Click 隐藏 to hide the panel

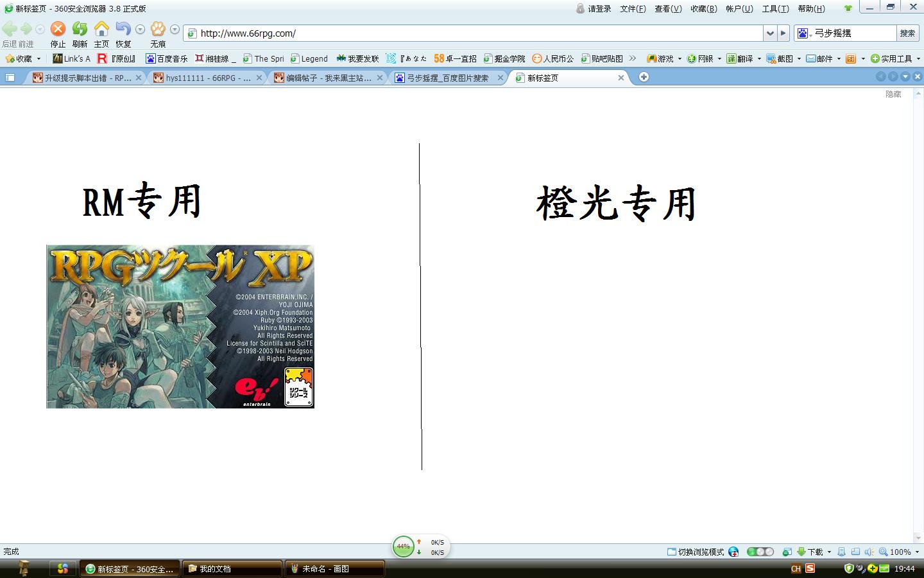tap(893, 94)
